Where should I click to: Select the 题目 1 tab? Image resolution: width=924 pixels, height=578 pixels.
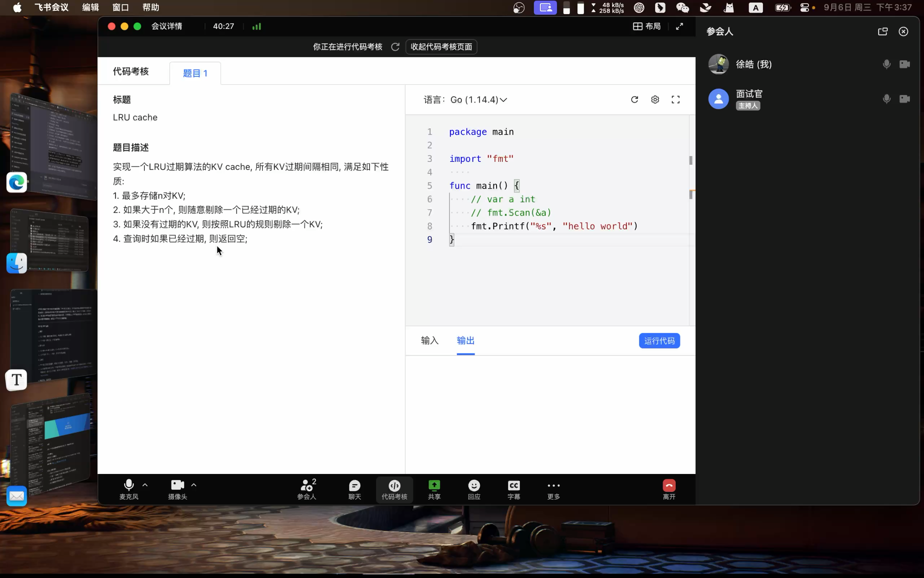pos(195,73)
